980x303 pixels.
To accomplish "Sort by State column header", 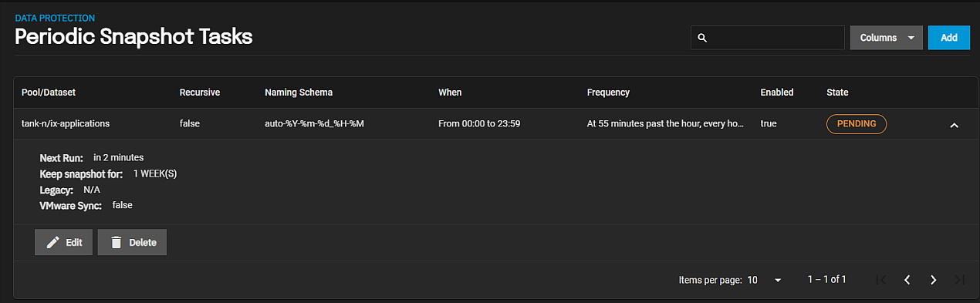I will click(x=837, y=93).
